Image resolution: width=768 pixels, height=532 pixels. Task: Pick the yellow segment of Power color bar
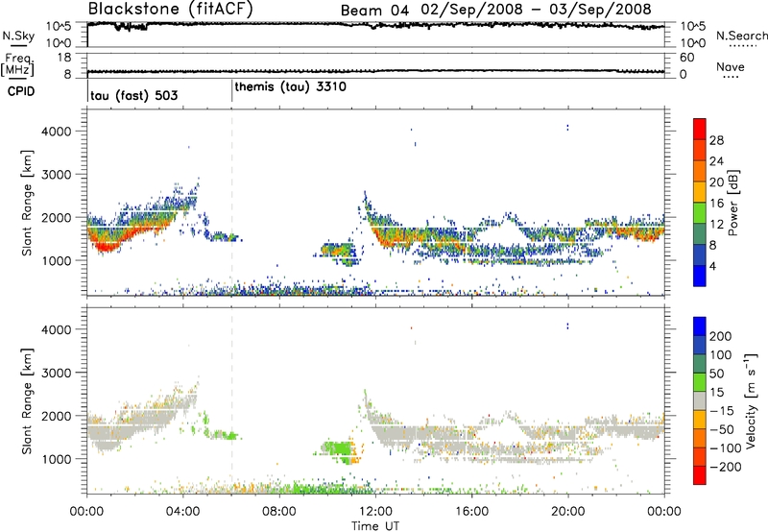pyautogui.click(x=700, y=192)
